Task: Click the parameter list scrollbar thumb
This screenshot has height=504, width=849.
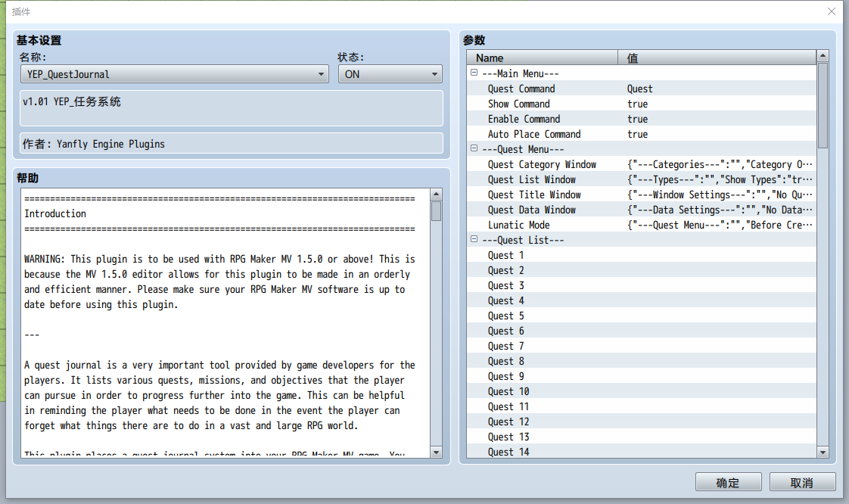Action: 823,105
